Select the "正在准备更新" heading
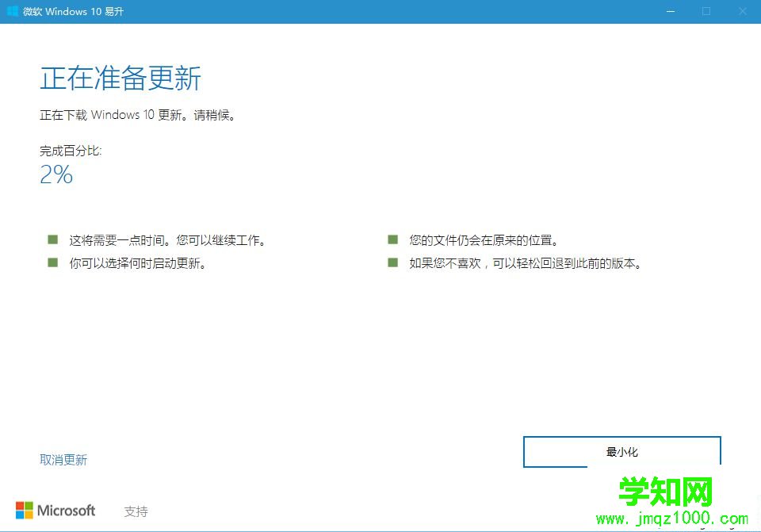The height and width of the screenshot is (532, 761). 120,78
